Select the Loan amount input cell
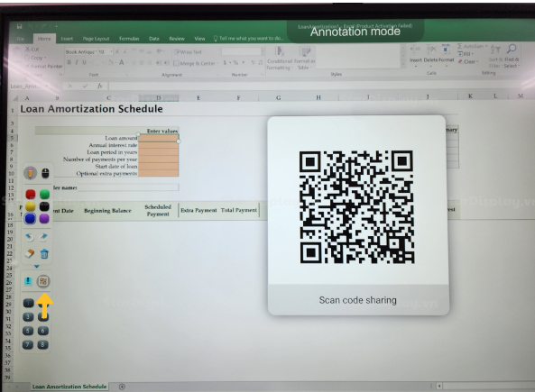The height and width of the screenshot is (392, 535). click(x=158, y=138)
